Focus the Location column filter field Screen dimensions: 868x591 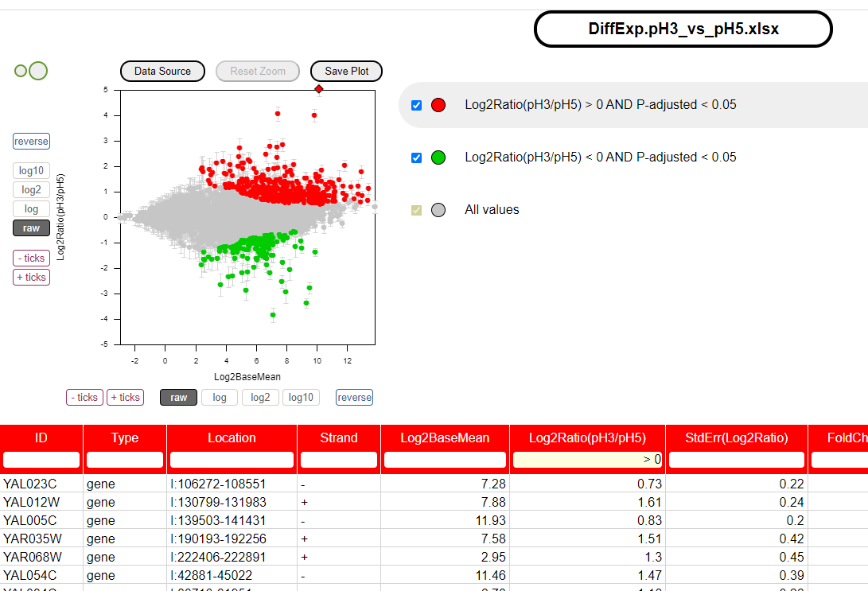pos(232,460)
